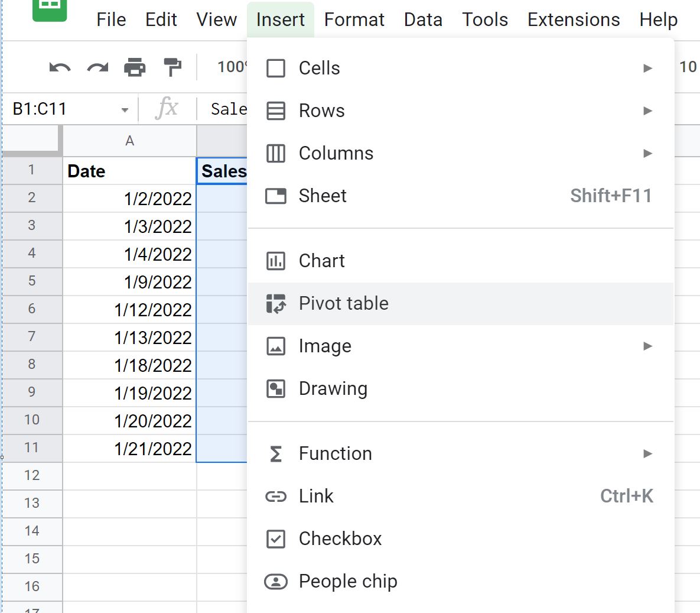Click cell with date 1/13/2022
The width and height of the screenshot is (700, 613).
tap(129, 338)
